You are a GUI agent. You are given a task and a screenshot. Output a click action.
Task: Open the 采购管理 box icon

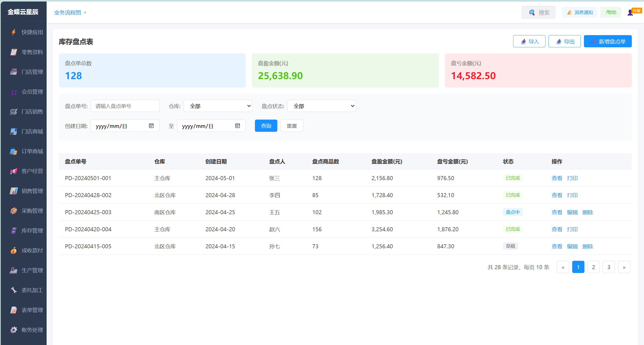13,211
